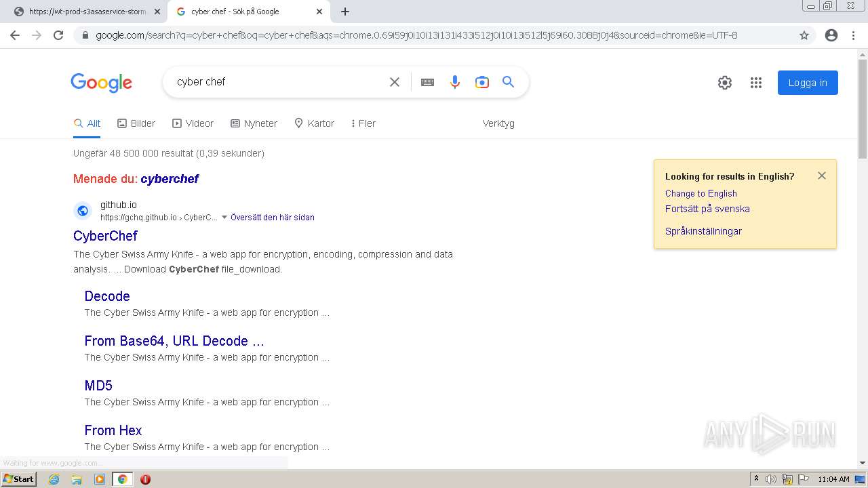The image size is (868, 488).
Task: Expand the result options arrow near gchq.github.io
Action: coord(224,218)
